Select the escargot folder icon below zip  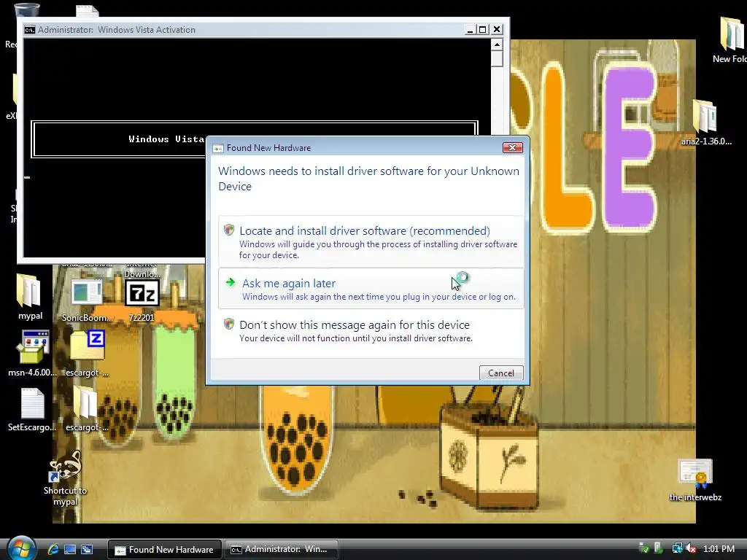87,410
